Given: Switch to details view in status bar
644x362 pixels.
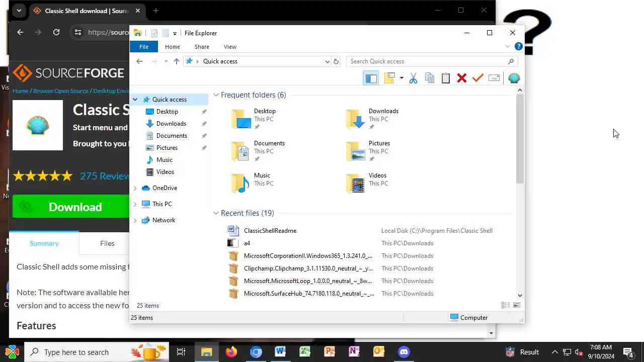Looking at the screenshot, I should (506, 305).
